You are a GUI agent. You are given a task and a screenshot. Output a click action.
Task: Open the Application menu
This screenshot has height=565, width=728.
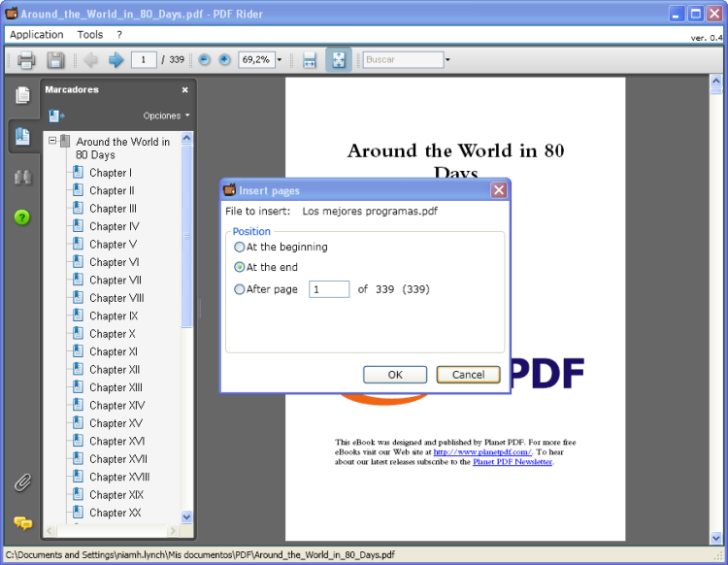tap(37, 35)
